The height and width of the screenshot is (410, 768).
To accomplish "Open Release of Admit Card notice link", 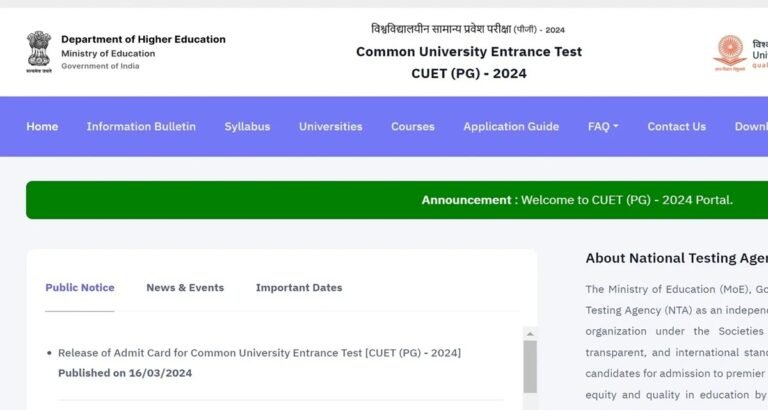I will point(259,353).
